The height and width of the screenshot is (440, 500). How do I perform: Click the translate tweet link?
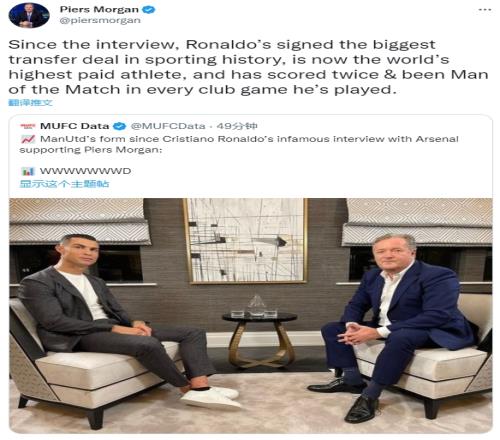pyautogui.click(x=30, y=103)
